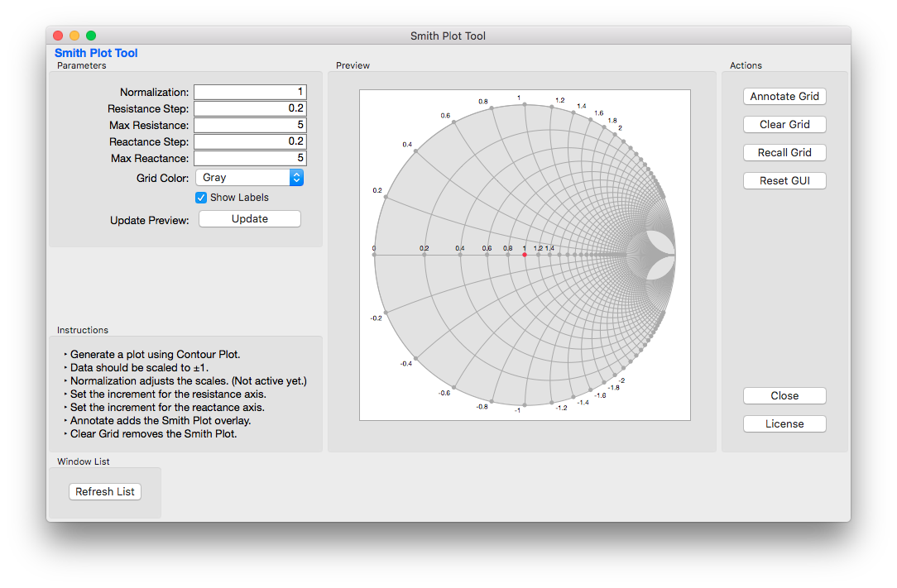Activate the Recall Grid action
897x588 pixels.
[x=784, y=152]
